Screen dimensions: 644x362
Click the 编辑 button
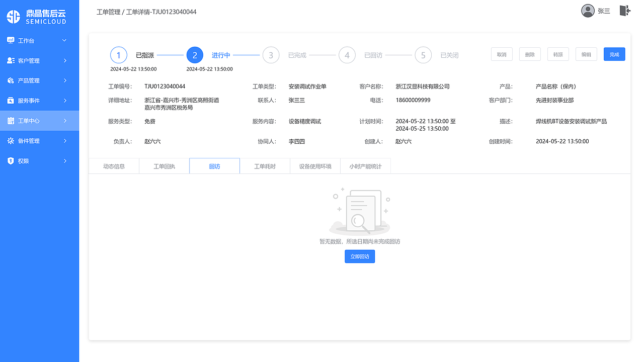click(586, 54)
